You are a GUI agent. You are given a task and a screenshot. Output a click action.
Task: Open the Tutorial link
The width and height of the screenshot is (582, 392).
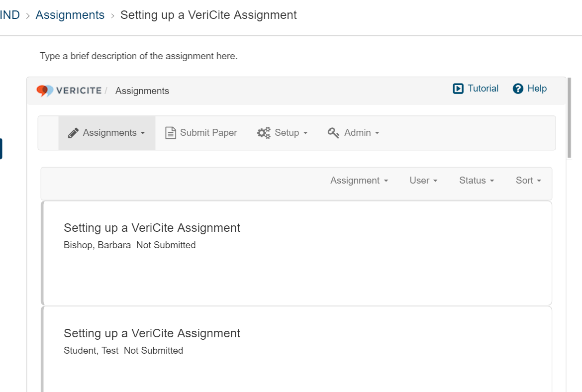(483, 89)
